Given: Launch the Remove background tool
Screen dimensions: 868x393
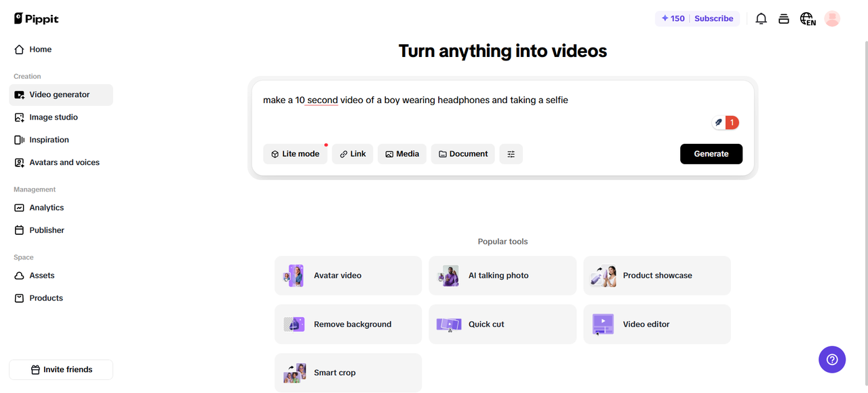Looking at the screenshot, I should (x=348, y=324).
